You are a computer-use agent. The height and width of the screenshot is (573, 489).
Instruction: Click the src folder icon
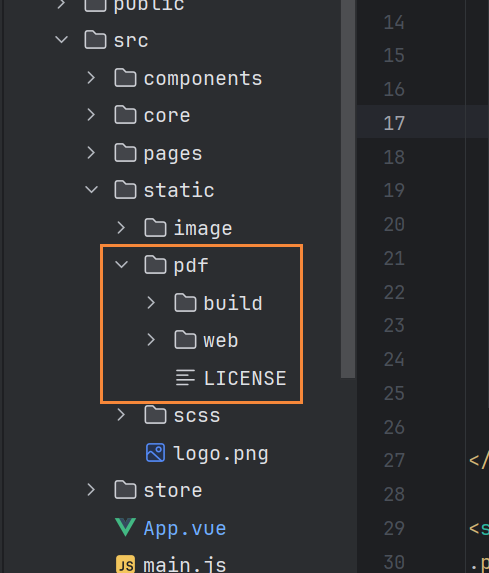click(x=95, y=39)
